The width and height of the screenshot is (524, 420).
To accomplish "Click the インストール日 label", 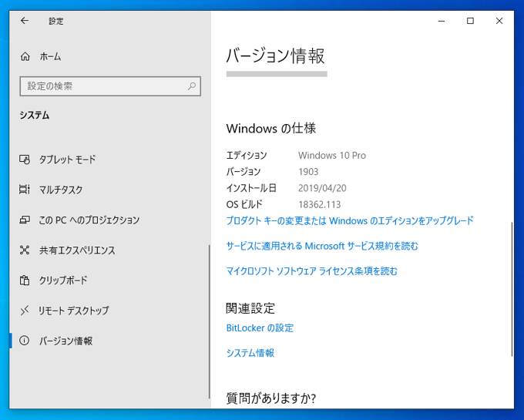I will point(251,188).
